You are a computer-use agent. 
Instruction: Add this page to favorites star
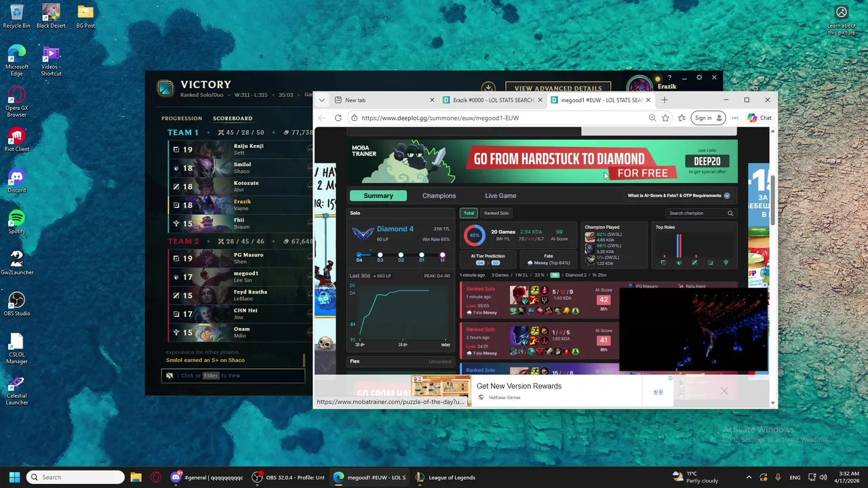coord(665,118)
